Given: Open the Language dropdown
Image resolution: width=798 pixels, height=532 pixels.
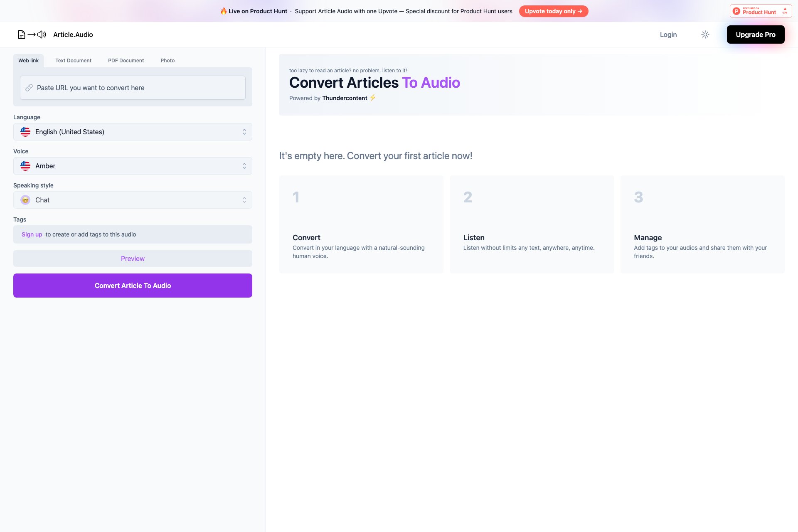Looking at the screenshot, I should coord(133,132).
